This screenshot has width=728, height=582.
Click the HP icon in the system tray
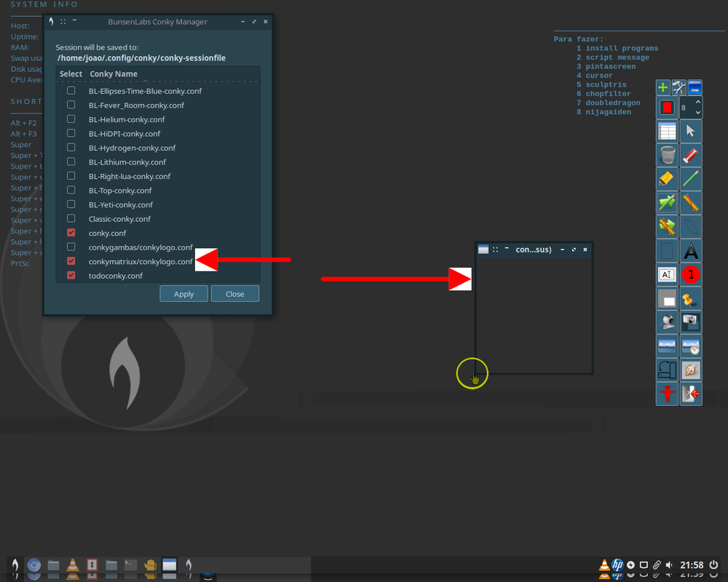pos(617,565)
